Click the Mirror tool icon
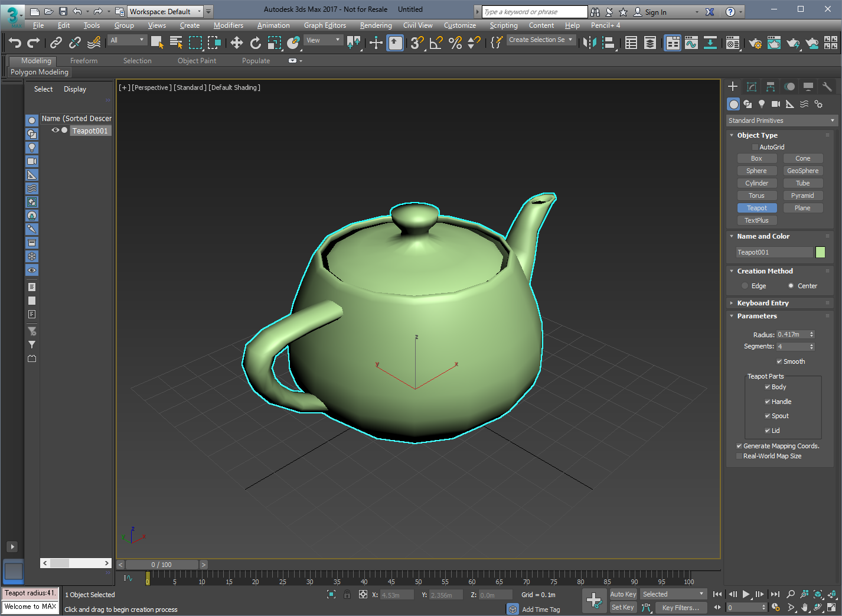This screenshot has width=842, height=616. (x=589, y=43)
